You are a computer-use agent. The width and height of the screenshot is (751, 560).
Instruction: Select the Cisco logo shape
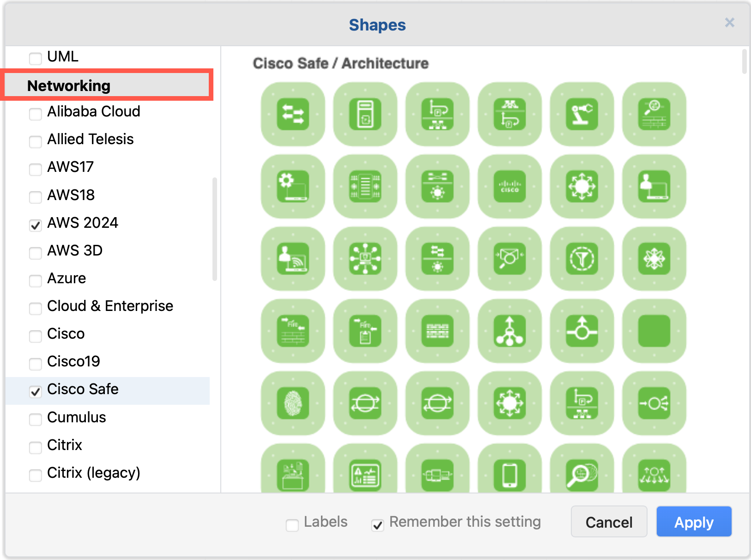509,187
